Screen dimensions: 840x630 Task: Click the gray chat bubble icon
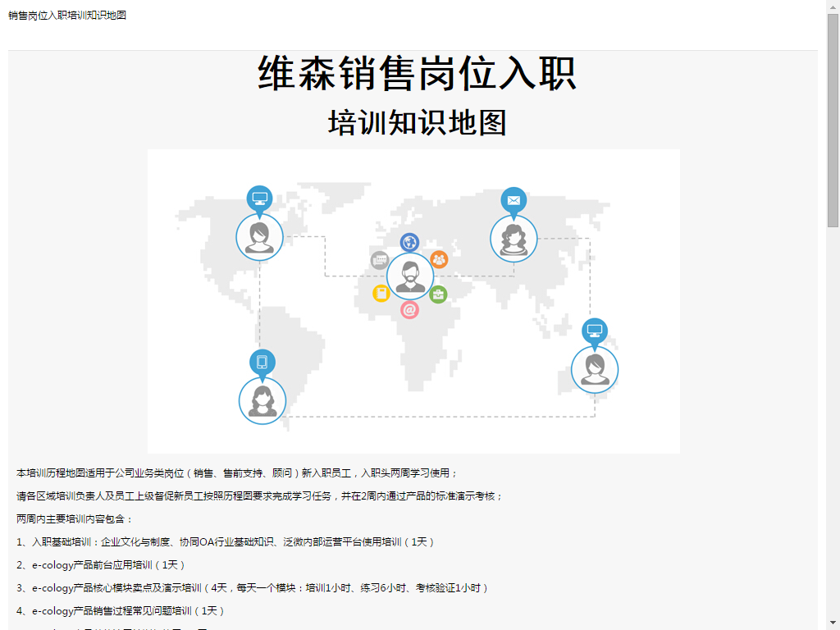coord(379,261)
